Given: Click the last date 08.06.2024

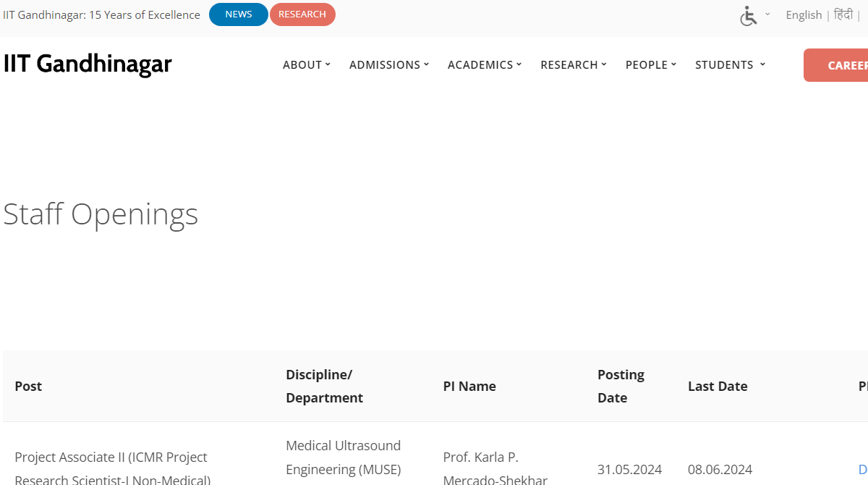Looking at the screenshot, I should pyautogui.click(x=720, y=470).
